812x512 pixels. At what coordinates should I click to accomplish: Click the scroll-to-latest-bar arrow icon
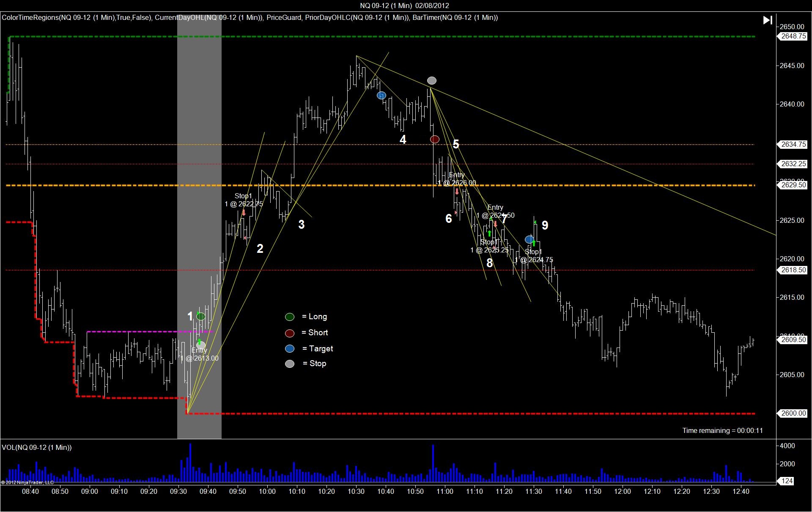(x=768, y=20)
